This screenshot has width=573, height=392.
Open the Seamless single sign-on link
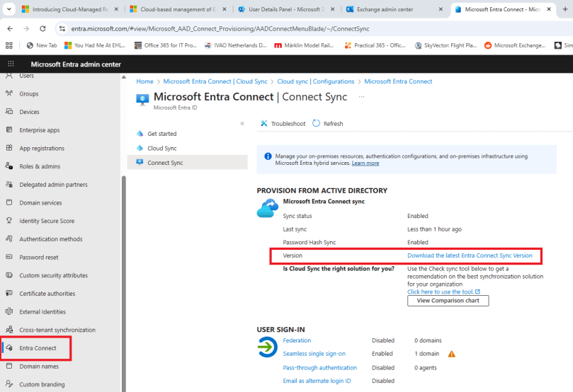point(314,354)
